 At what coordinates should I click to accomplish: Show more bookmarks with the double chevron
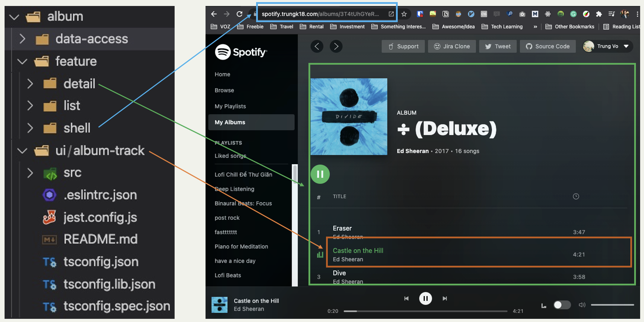coord(535,27)
